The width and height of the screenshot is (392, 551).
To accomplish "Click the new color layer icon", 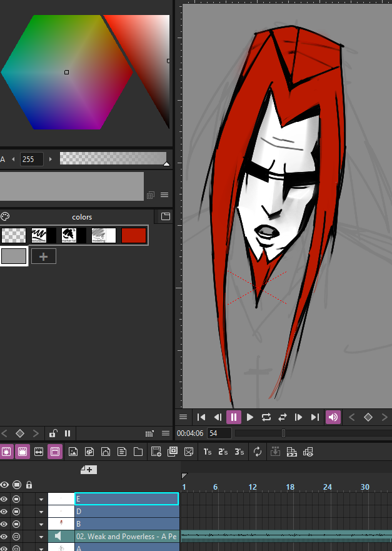I will (89, 452).
